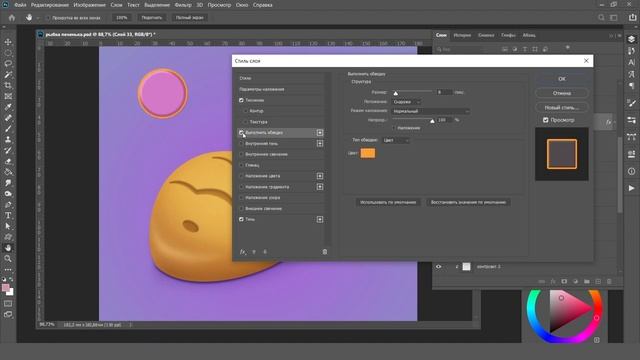Screen dimensions: 640x360
Task: Click the Новый стиль... button
Action: pos(562,107)
